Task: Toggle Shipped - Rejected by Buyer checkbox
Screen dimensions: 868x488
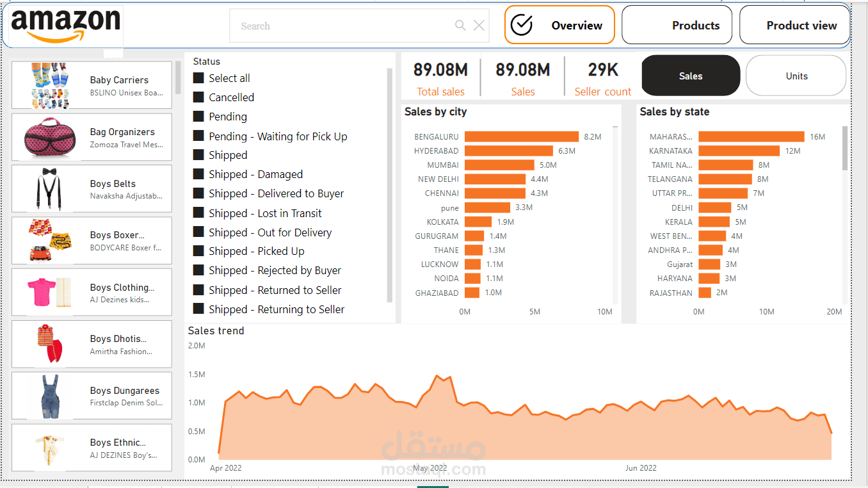Action: 198,270
